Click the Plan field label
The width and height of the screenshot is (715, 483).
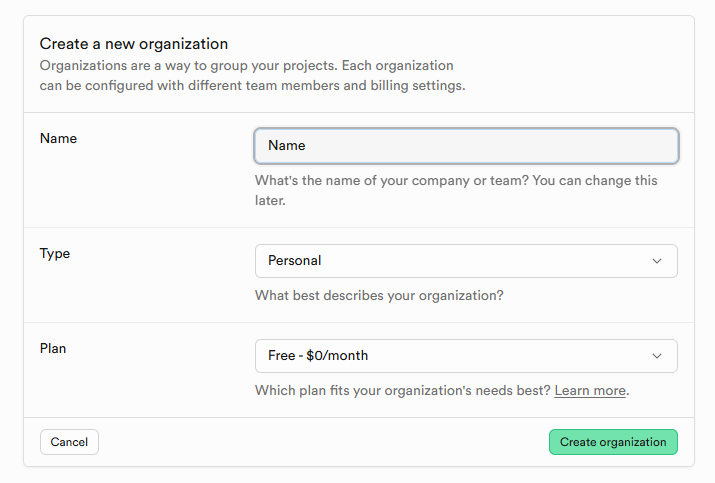(x=53, y=348)
